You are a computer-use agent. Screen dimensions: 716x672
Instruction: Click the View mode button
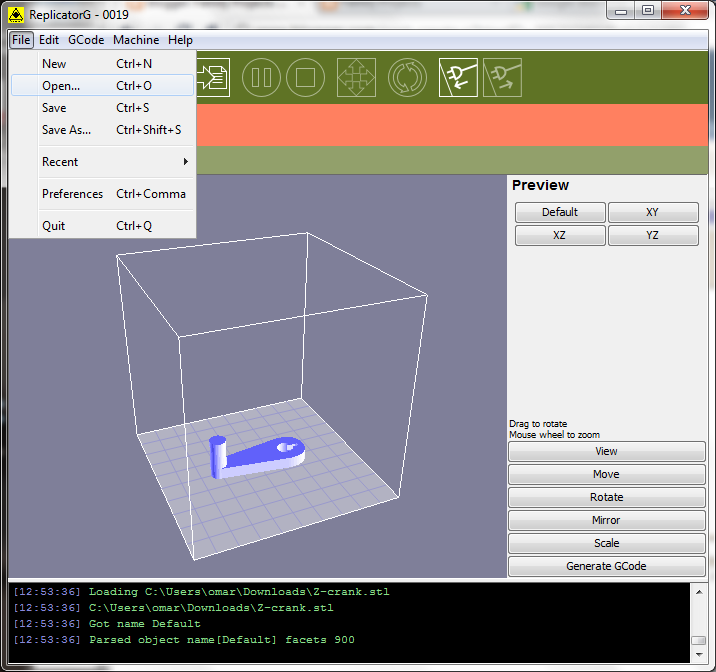pyautogui.click(x=606, y=452)
